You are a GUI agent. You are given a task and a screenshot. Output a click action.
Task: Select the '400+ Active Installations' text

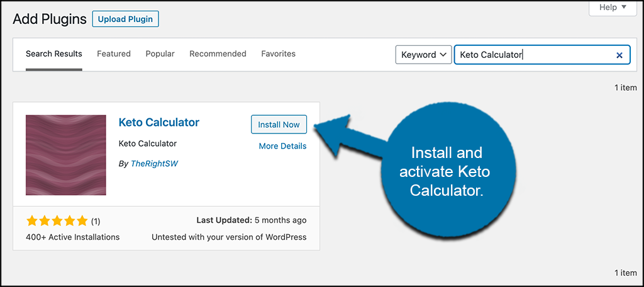[73, 237]
